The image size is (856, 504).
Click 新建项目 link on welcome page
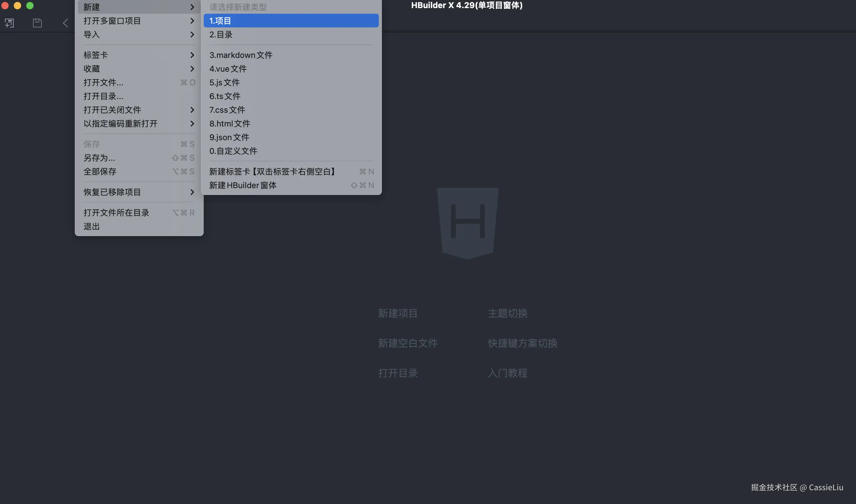coord(398,313)
